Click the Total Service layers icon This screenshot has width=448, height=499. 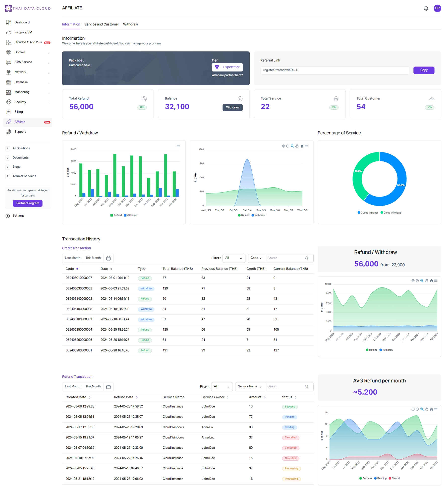coord(336,99)
